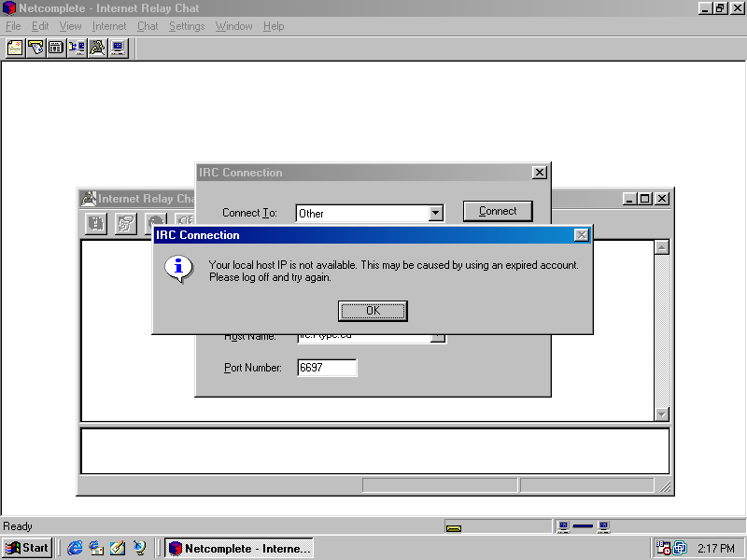Expand the Connect To dropdown arrow
The image size is (747, 560).
pos(435,213)
